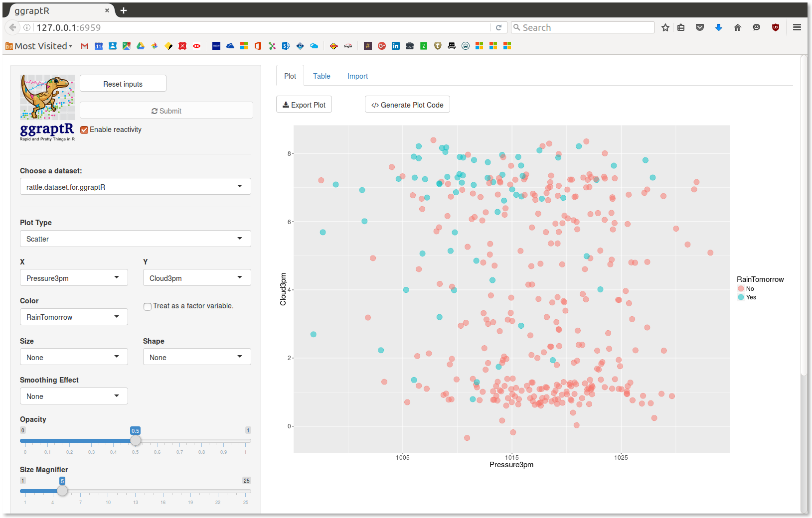Expand the Smoothing Effect dropdown
812x518 pixels.
click(x=74, y=396)
